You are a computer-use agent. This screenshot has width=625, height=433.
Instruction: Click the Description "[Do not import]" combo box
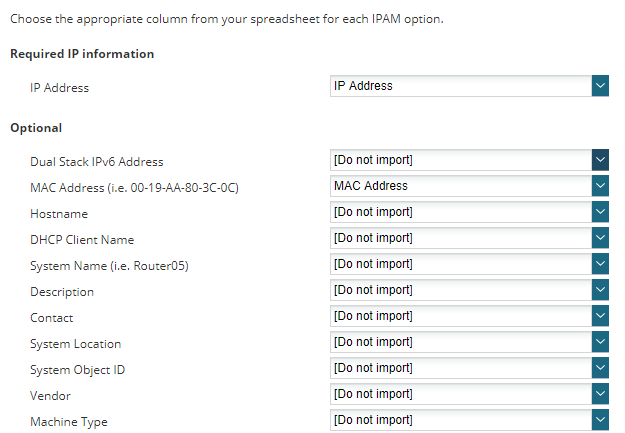coord(460,290)
